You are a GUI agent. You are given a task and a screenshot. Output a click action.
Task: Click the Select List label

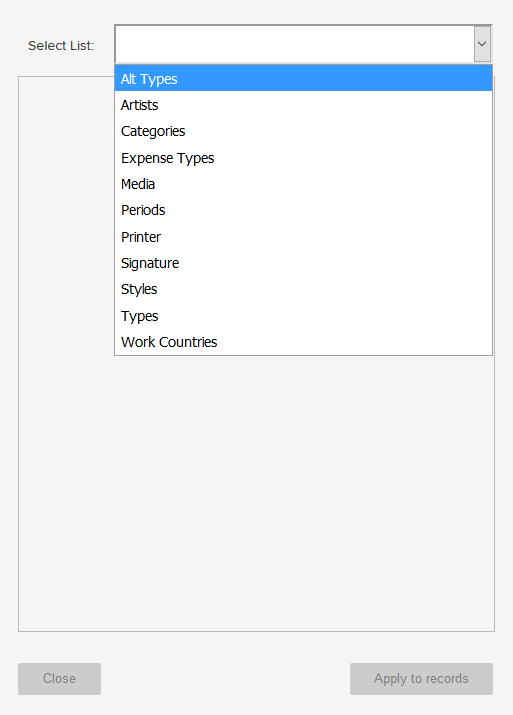pos(61,46)
